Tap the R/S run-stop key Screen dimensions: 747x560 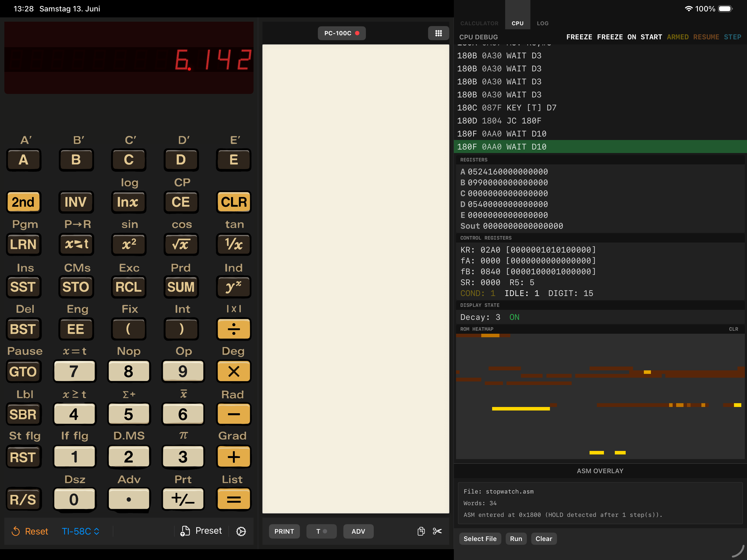[x=23, y=499]
